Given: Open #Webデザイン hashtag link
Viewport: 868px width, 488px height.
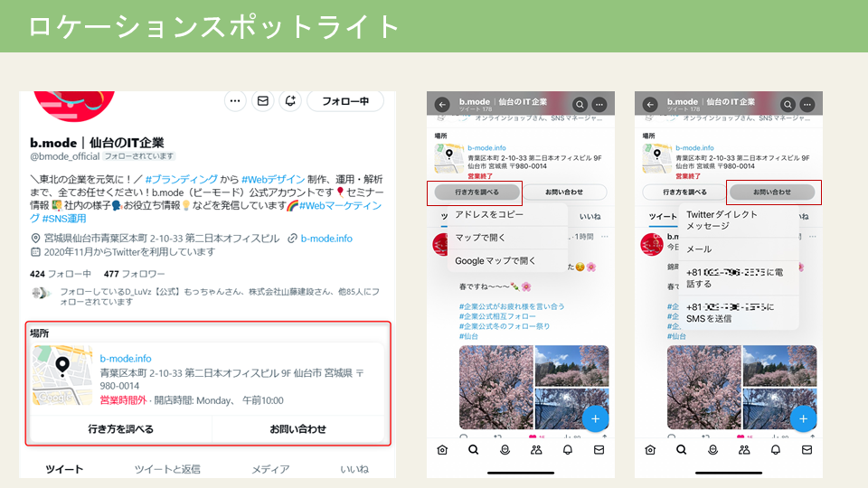Looking at the screenshot, I should point(273,179).
